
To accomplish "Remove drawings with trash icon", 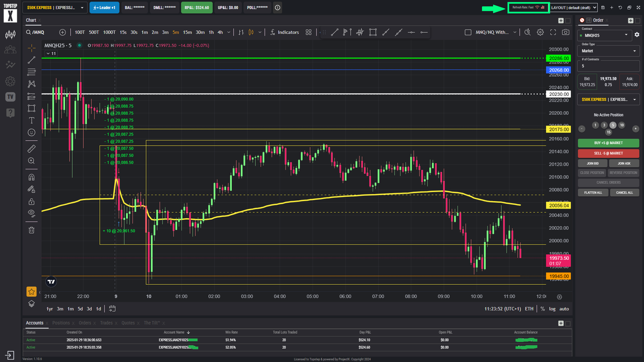I will click(32, 230).
